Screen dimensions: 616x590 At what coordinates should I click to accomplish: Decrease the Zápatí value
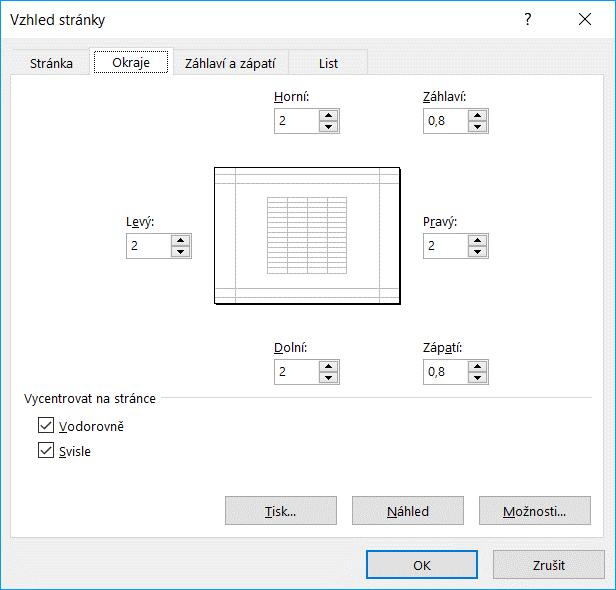pyautogui.click(x=477, y=377)
